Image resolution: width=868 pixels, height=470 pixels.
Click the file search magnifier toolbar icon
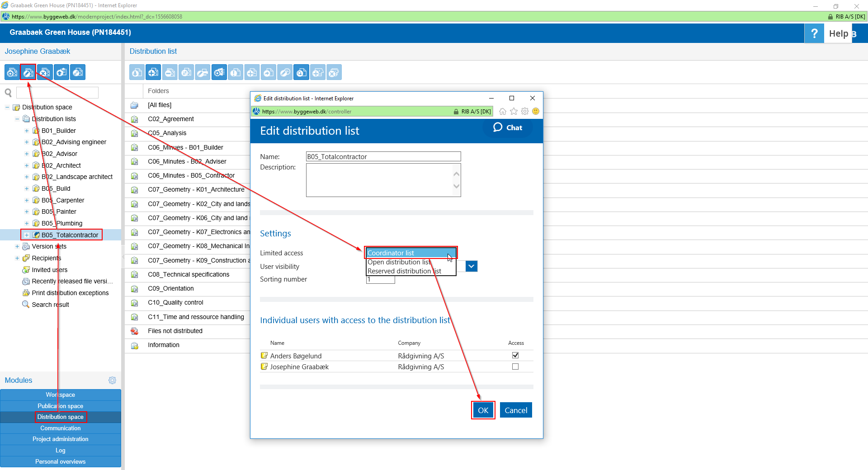302,72
